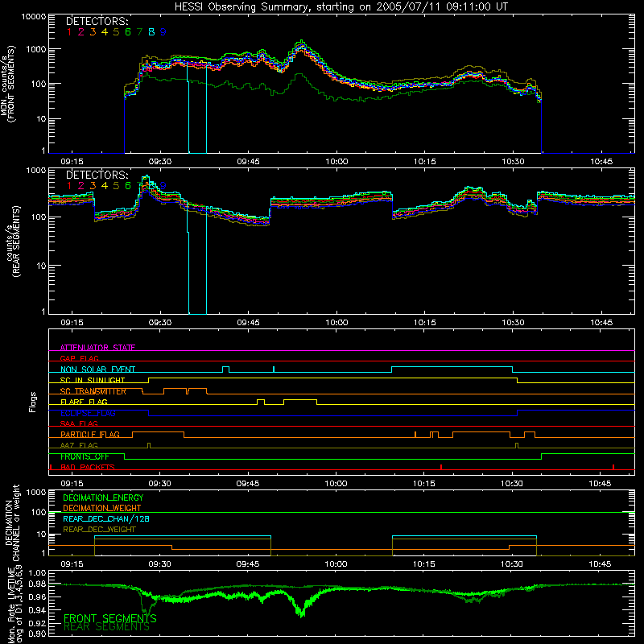Click DETECTORS: label in the front segments panel

97,22
